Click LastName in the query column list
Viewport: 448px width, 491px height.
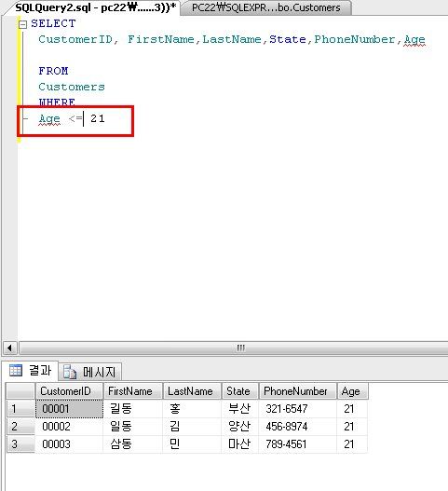232,39
